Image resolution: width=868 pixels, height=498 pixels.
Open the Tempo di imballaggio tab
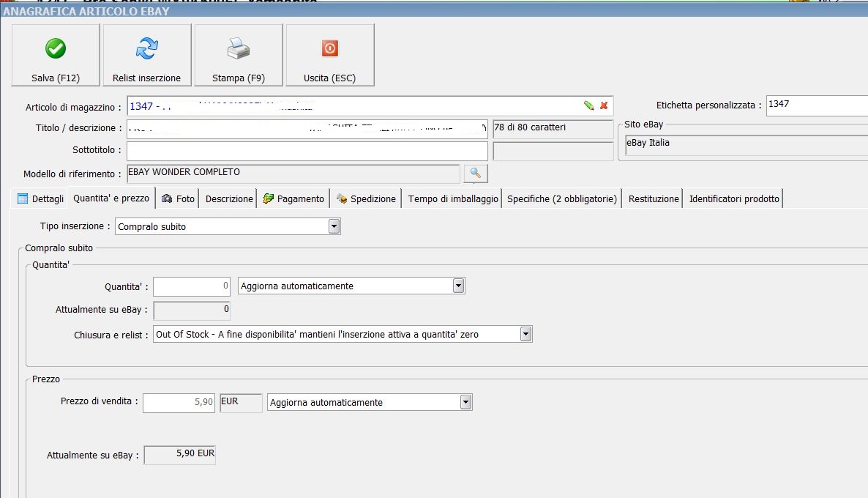coord(453,199)
